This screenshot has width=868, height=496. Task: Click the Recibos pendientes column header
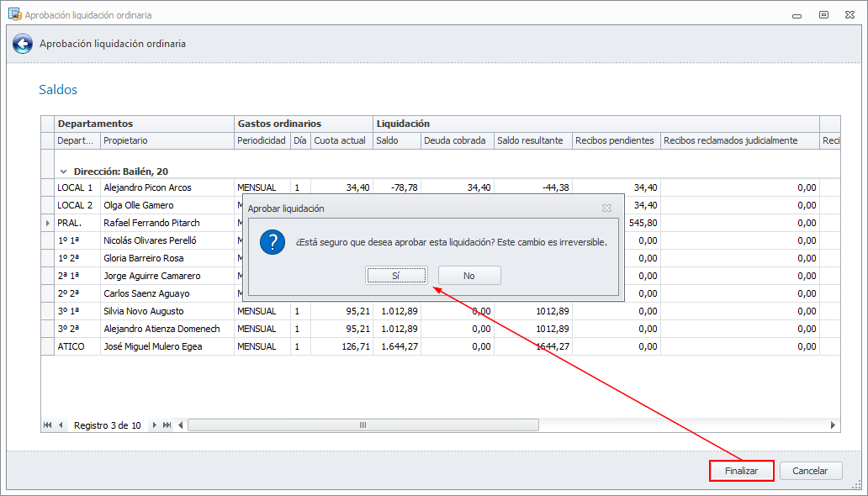click(x=615, y=140)
